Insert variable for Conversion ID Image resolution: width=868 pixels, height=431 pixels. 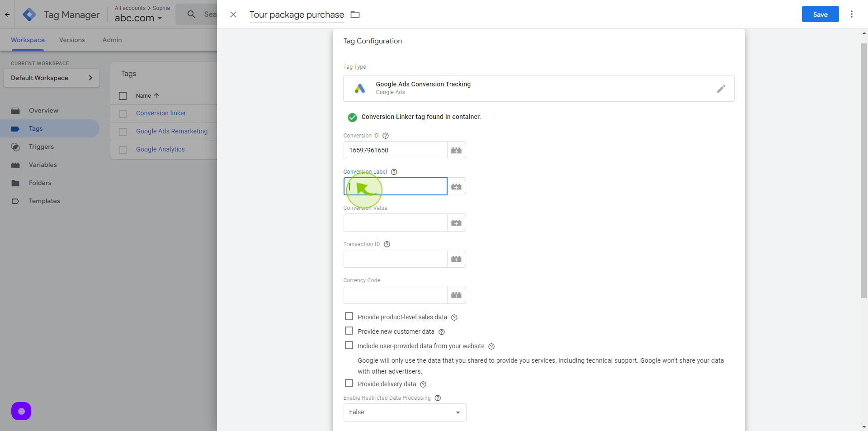tap(457, 150)
